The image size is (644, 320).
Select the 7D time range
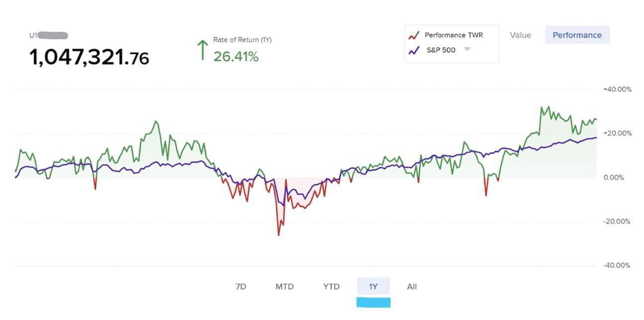coord(240,287)
